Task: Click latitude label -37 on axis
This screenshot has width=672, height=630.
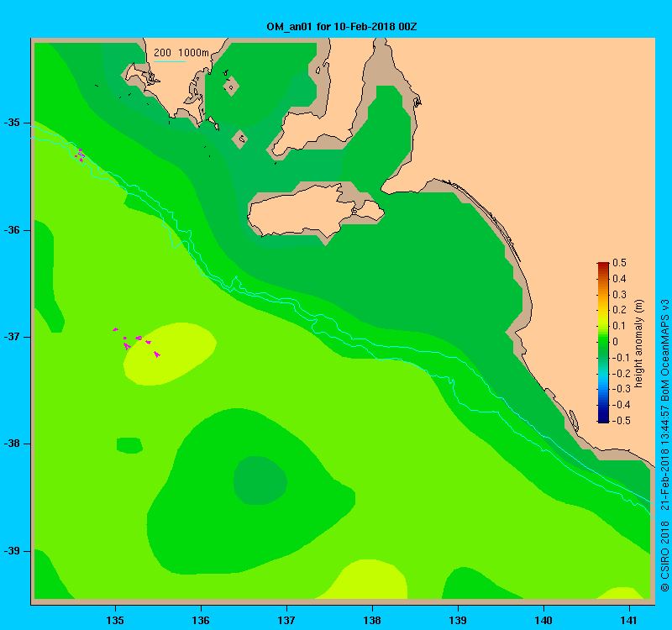Action: point(12,337)
